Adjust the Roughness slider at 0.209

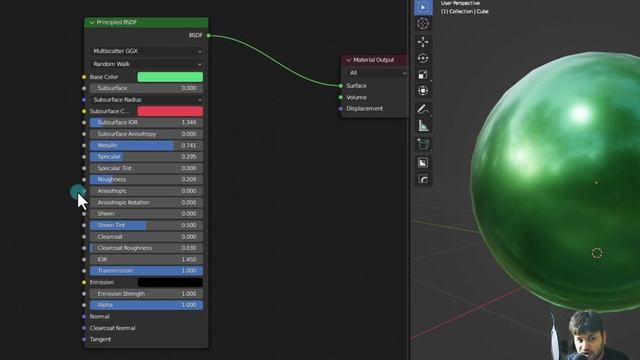click(x=146, y=180)
